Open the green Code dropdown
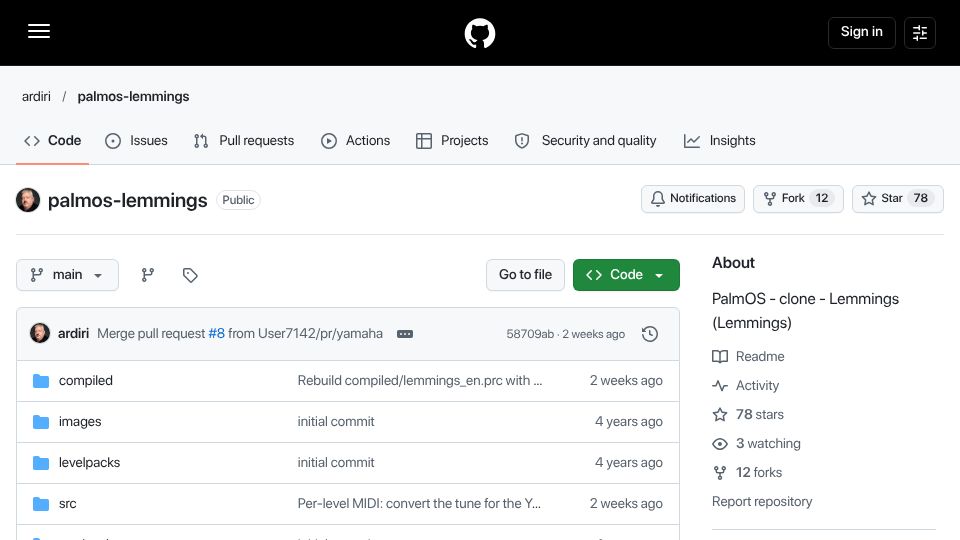Screen dimensions: 960x540 (626, 275)
